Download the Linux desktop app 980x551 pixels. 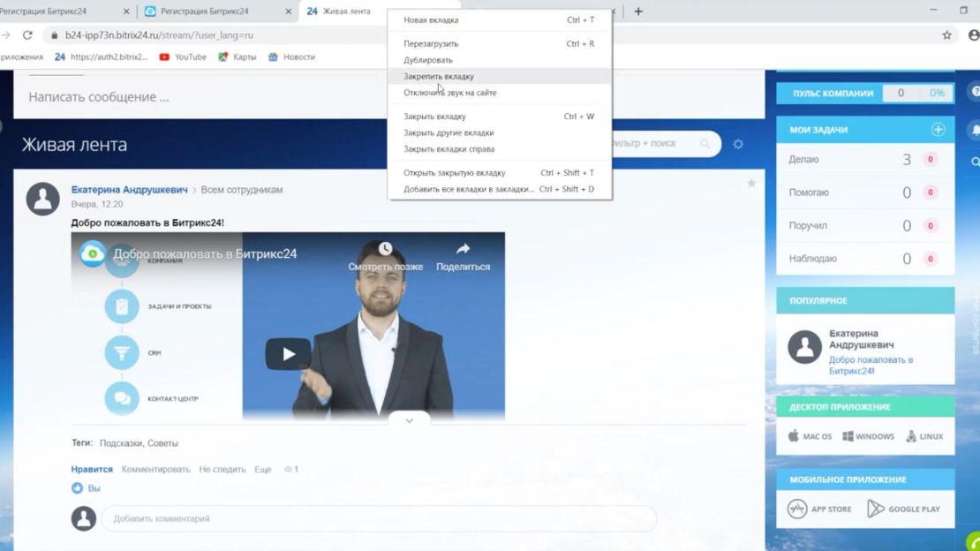924,436
